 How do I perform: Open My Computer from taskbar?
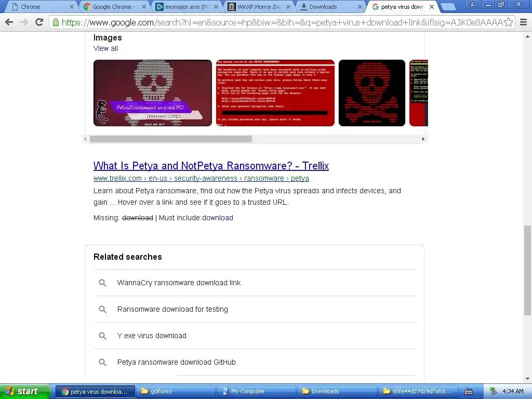(256, 392)
